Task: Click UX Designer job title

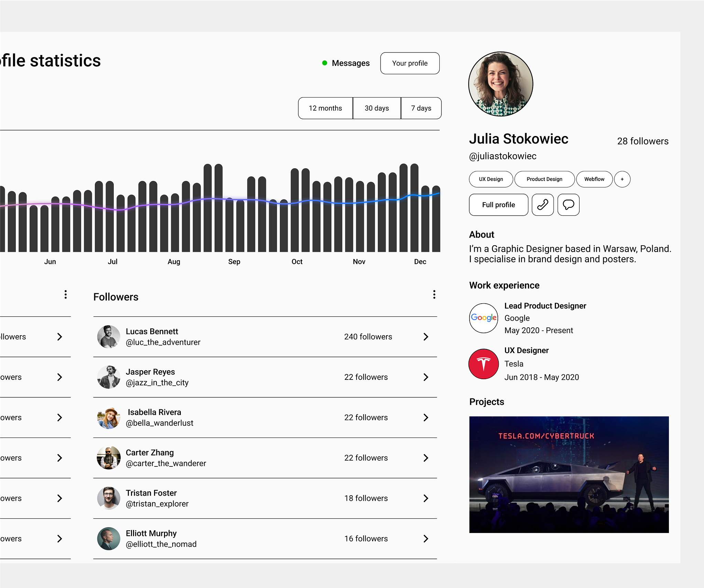Action: [527, 350]
